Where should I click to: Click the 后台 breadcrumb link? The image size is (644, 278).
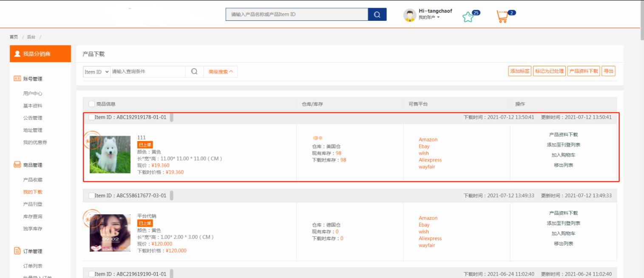pyautogui.click(x=31, y=37)
